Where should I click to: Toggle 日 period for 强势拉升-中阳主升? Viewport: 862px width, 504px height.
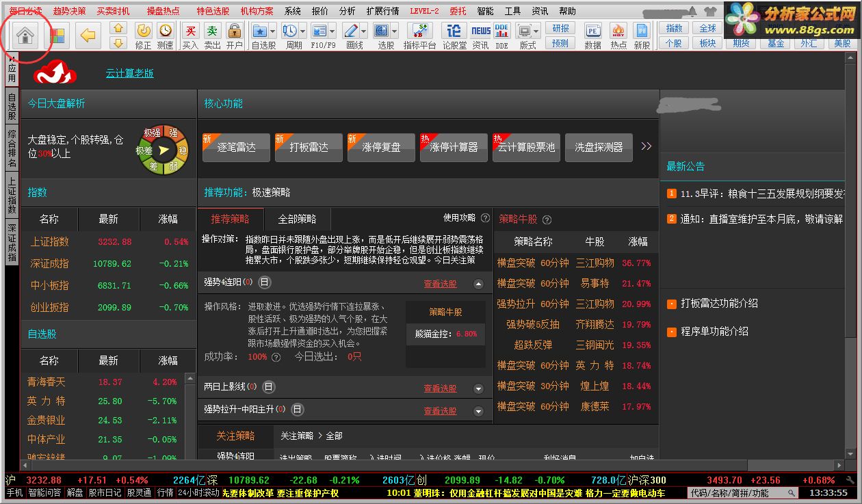click(x=297, y=410)
